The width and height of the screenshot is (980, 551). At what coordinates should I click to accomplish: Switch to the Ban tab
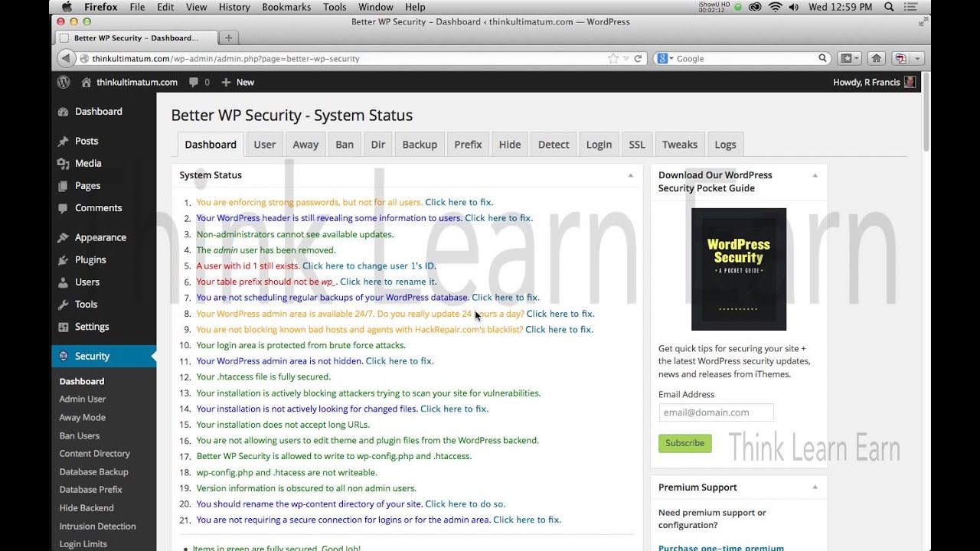[345, 145]
